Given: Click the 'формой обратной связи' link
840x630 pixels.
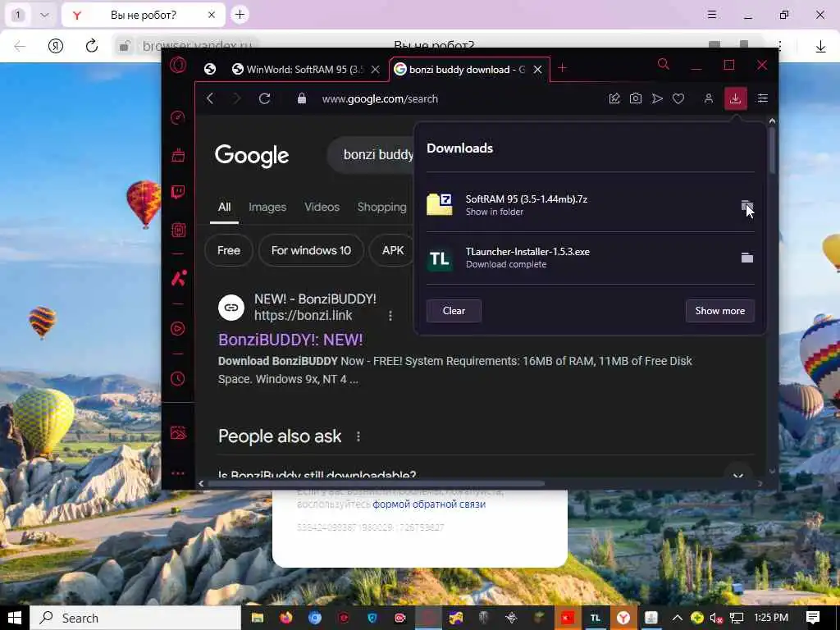Looking at the screenshot, I should 429,504.
